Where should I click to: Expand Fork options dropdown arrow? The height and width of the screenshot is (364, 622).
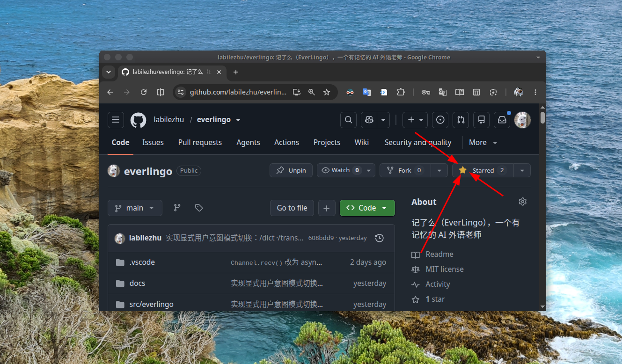pyautogui.click(x=439, y=170)
